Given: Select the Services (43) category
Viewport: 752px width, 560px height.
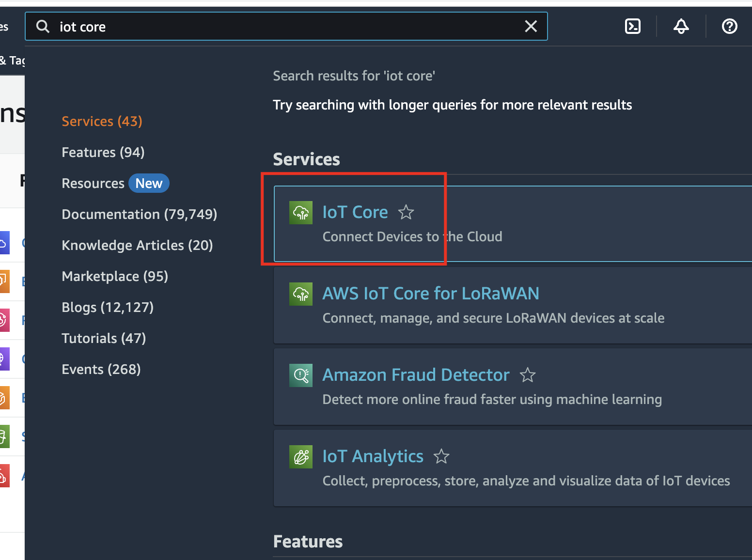Looking at the screenshot, I should point(102,121).
